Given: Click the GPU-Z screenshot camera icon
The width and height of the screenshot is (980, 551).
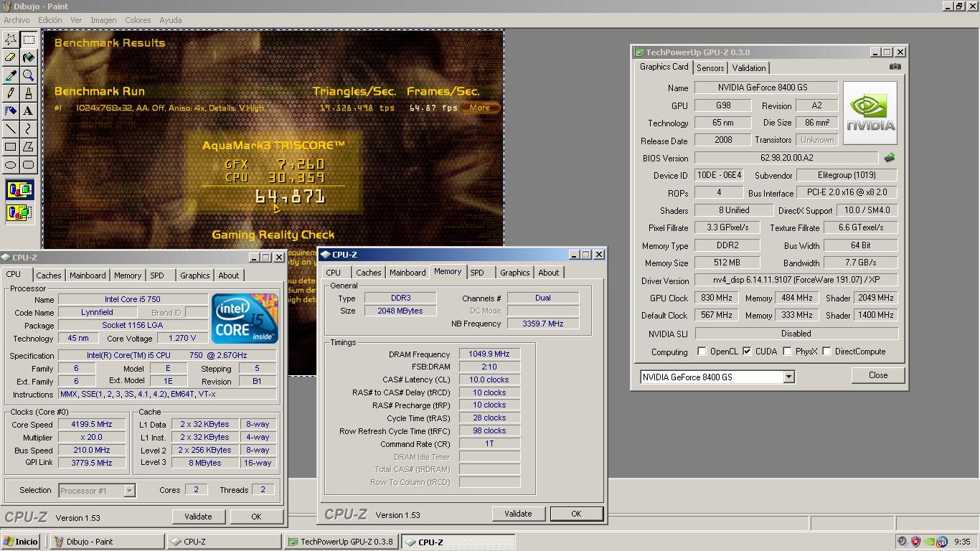Looking at the screenshot, I should 895,67.
